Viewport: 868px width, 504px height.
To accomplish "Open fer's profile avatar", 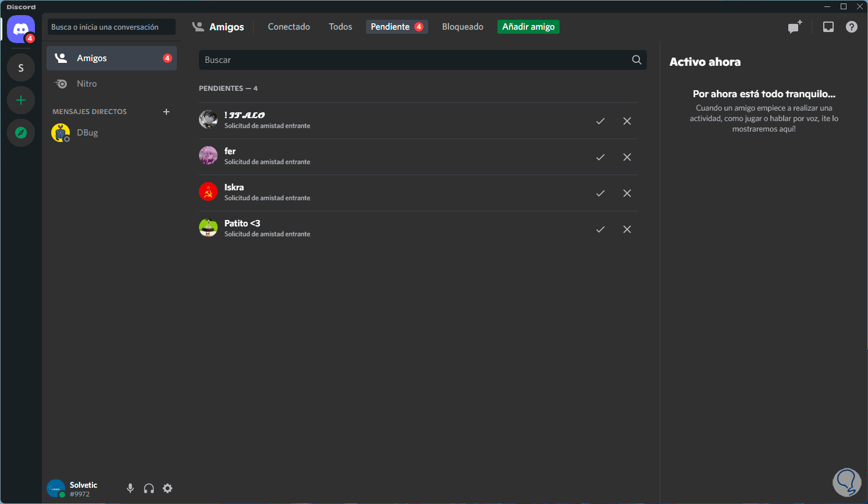I will tap(208, 156).
